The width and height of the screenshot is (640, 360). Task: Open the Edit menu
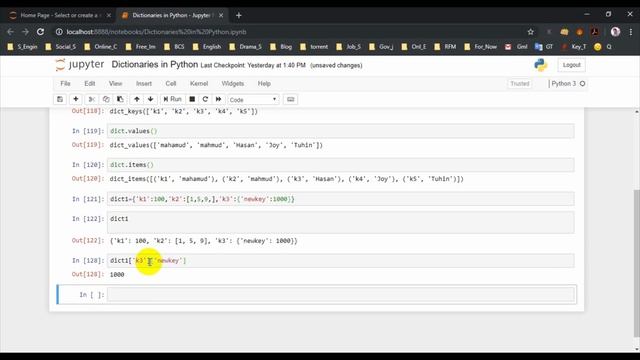(90, 84)
